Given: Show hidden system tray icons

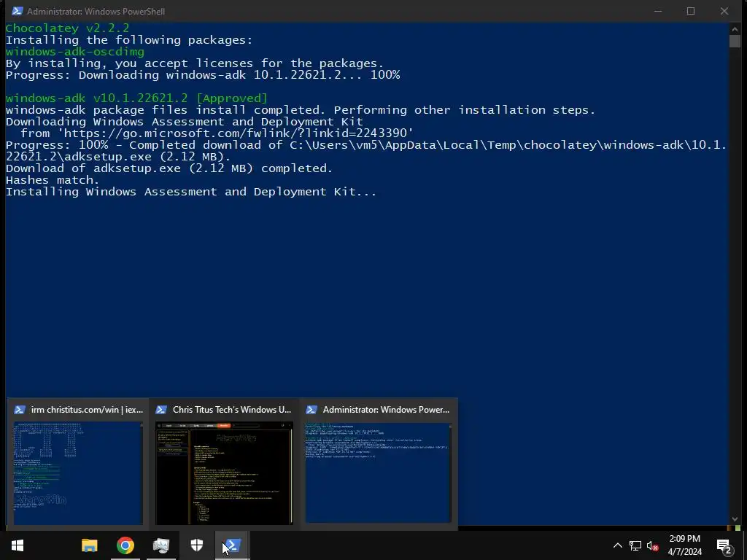Looking at the screenshot, I should point(617,545).
